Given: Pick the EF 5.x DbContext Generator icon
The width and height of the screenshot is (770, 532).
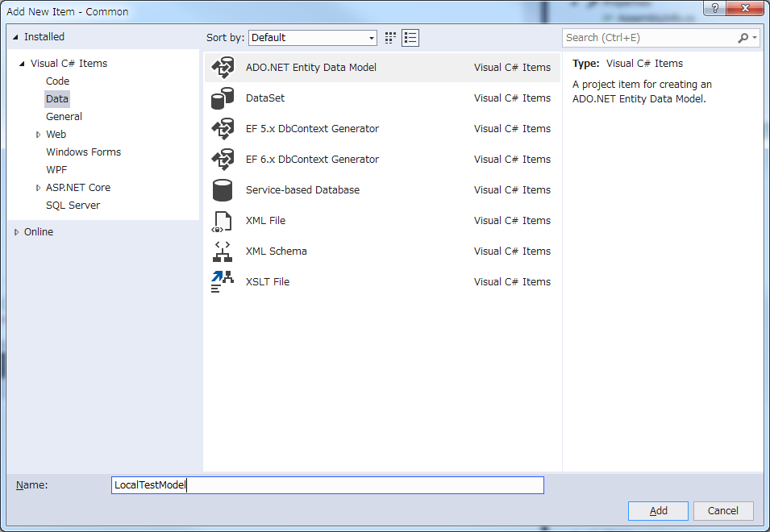Looking at the screenshot, I should point(223,129).
